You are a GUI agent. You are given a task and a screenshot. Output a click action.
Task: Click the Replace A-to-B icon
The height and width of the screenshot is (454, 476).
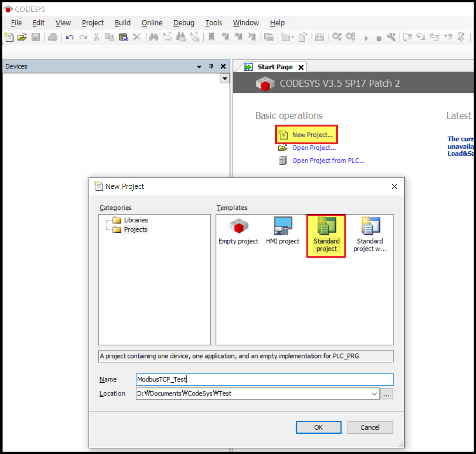(x=167, y=37)
